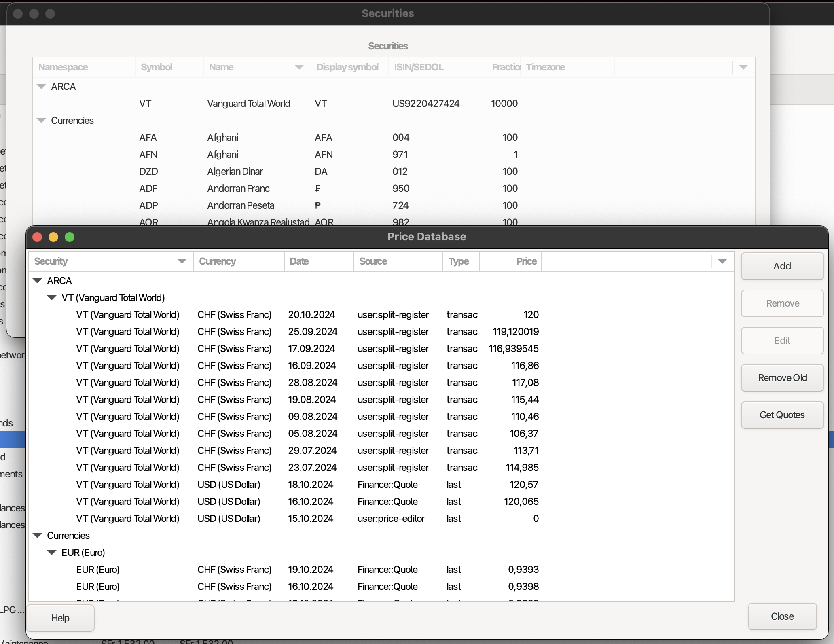This screenshot has height=644, width=834.
Task: Select the VT price entry from 15.10.2024
Action: (x=311, y=518)
